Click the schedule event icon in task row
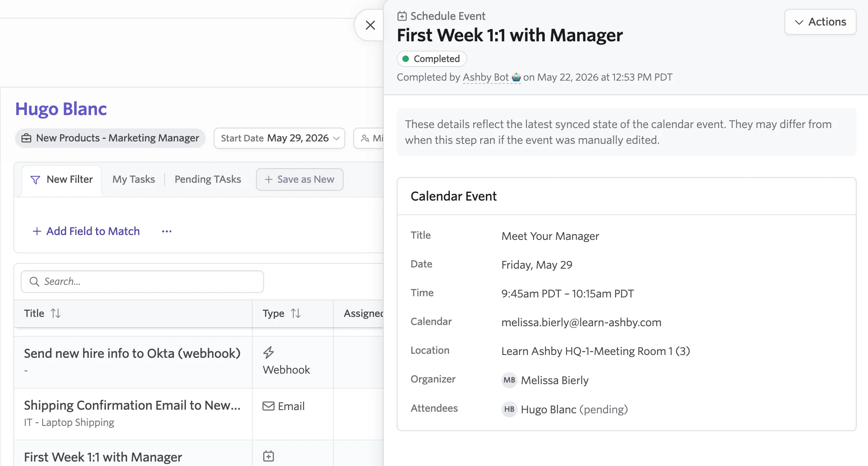Screen dimensions: 868x466 [269, 456]
